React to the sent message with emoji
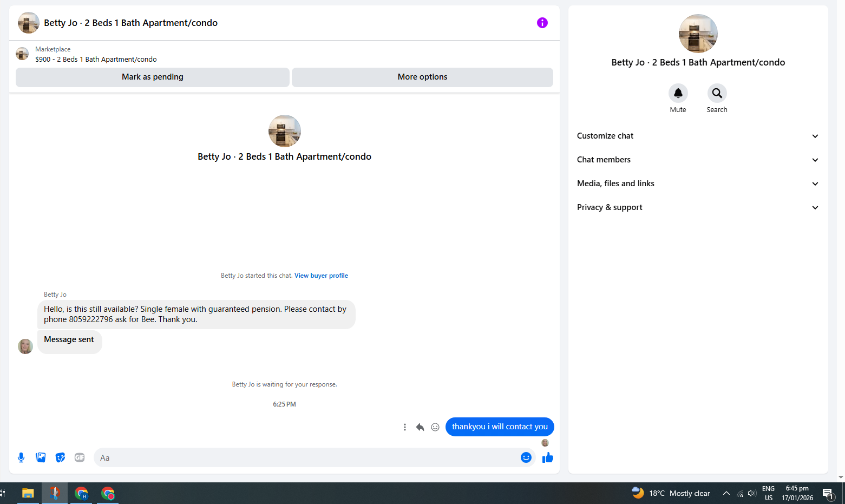 pos(435,427)
